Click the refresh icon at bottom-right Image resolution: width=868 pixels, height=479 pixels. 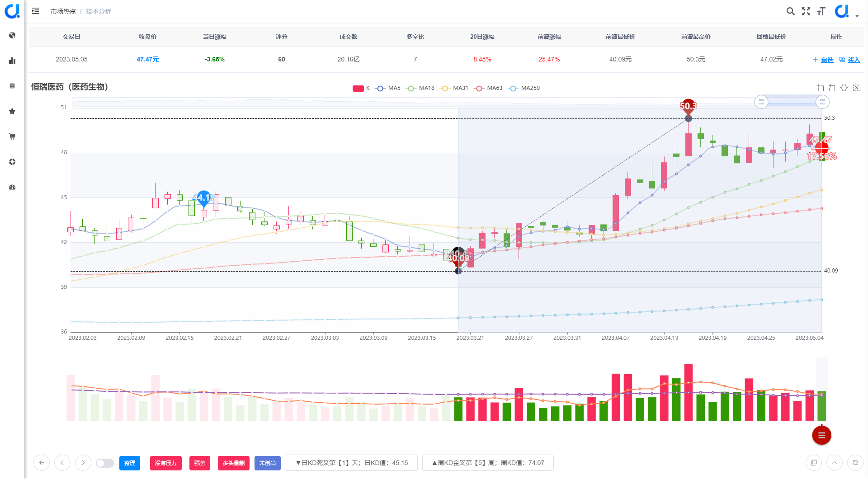(855, 463)
